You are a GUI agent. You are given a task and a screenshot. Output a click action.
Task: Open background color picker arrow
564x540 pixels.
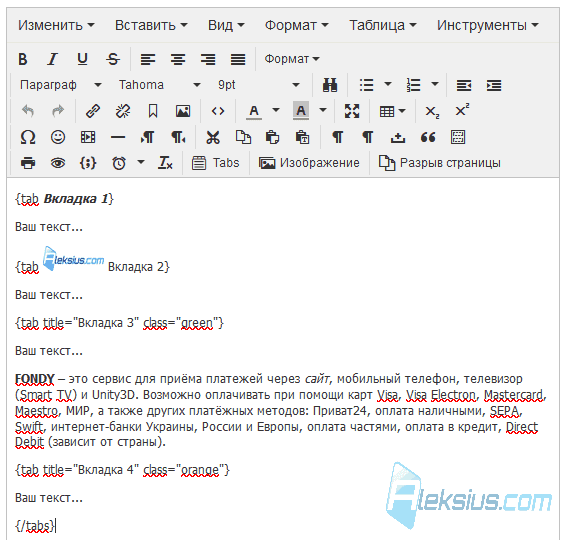(323, 110)
